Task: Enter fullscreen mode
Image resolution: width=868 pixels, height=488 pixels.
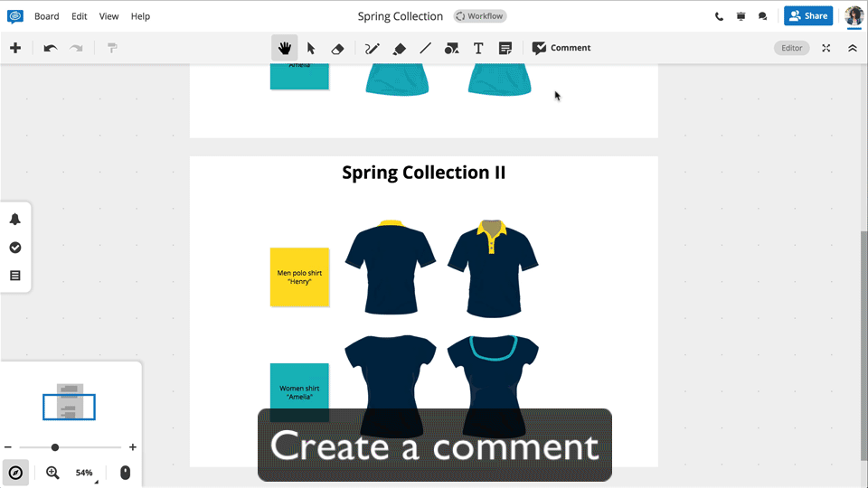Action: pos(826,48)
